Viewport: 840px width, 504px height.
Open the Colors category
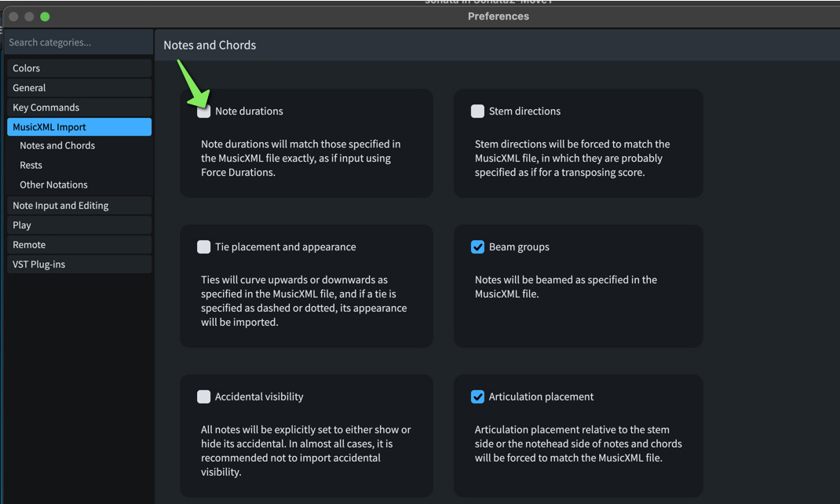[79, 68]
